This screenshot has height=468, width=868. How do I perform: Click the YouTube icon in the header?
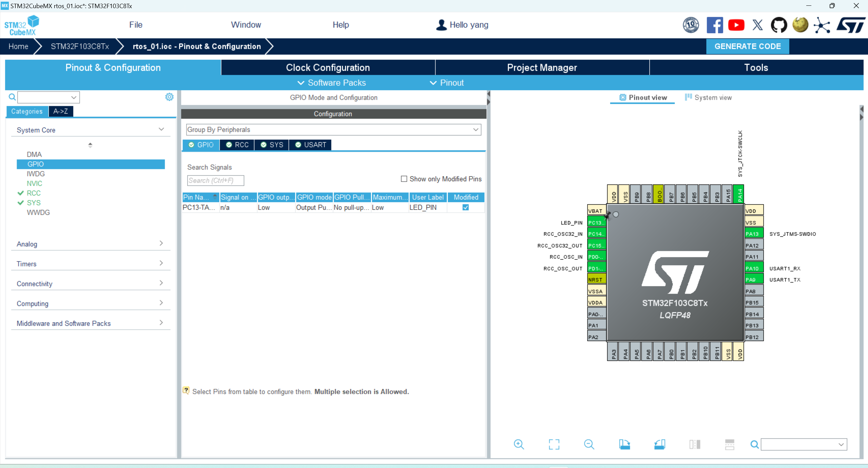tap(736, 25)
